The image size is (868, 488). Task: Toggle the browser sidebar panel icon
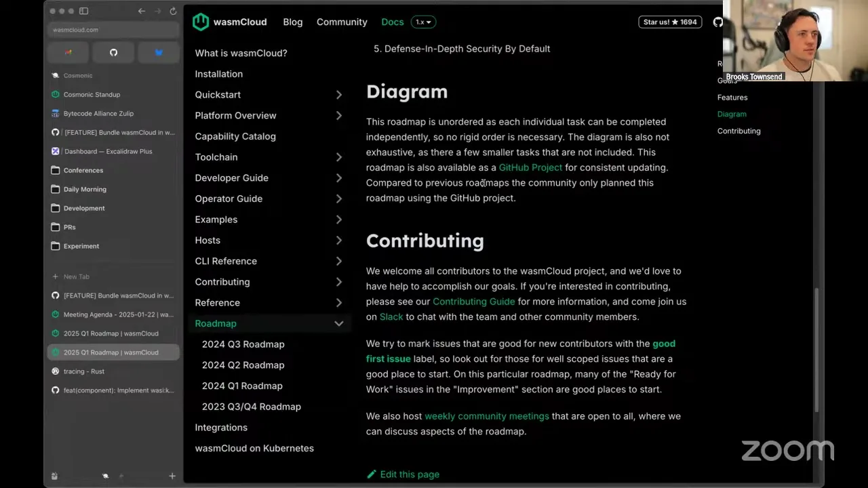tap(83, 11)
